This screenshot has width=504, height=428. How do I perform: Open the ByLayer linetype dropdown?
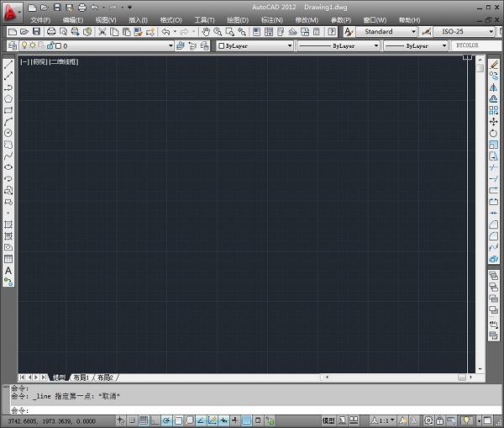point(339,46)
